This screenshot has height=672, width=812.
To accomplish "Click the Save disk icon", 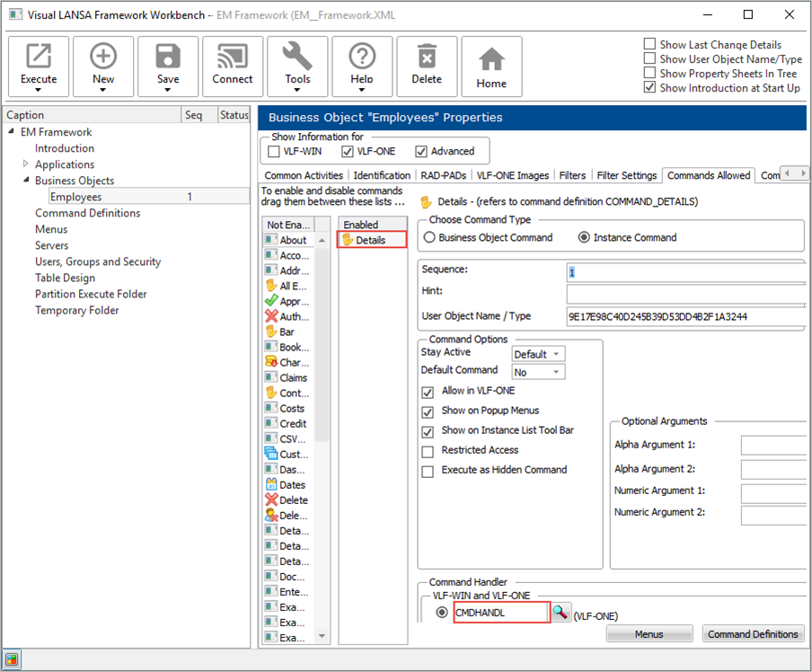I will (168, 58).
